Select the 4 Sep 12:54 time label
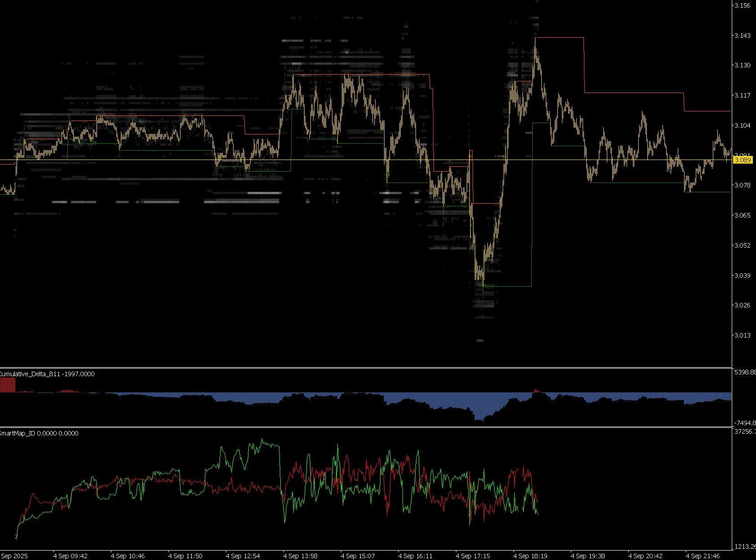The width and height of the screenshot is (756, 560). (243, 556)
